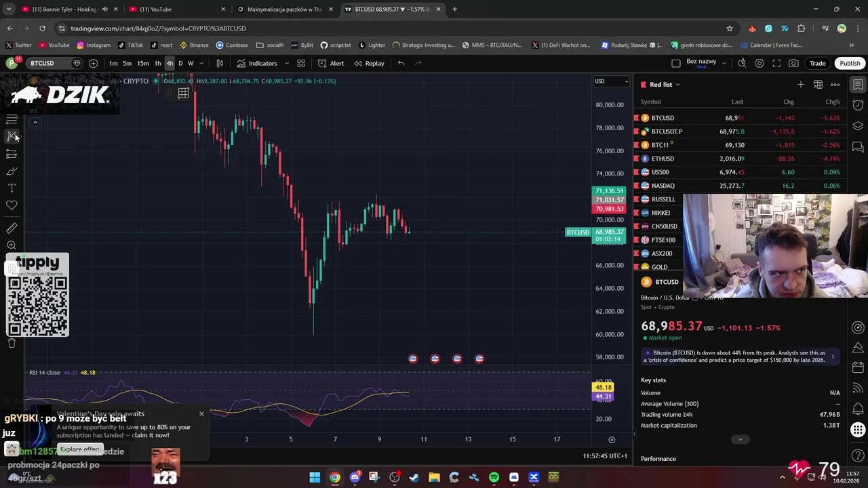Toggle the Watchlist sidebar panel icon

pos(858,85)
